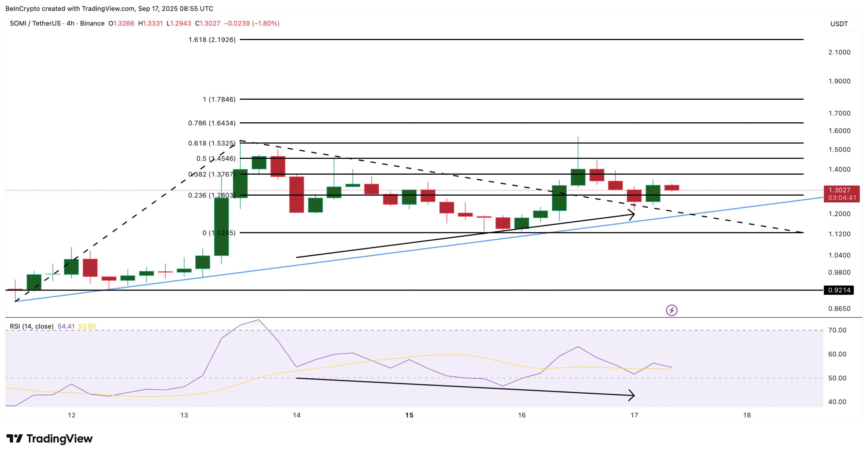Click the 0.9214 price level label
This screenshot has width=868, height=455.
coord(841,290)
